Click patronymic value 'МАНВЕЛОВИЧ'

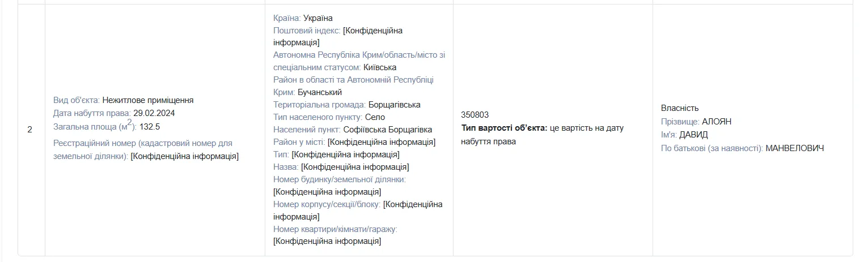pyautogui.click(x=795, y=148)
